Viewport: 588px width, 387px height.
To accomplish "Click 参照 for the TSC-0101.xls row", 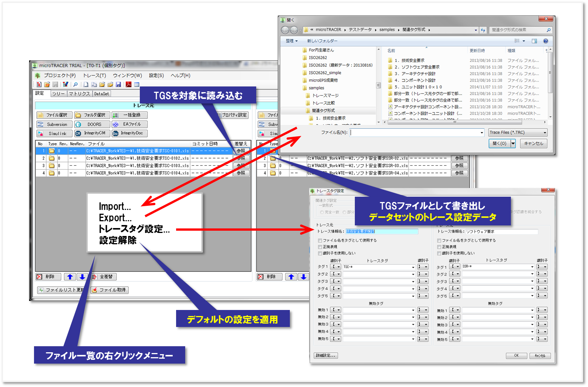I will click(x=241, y=151).
